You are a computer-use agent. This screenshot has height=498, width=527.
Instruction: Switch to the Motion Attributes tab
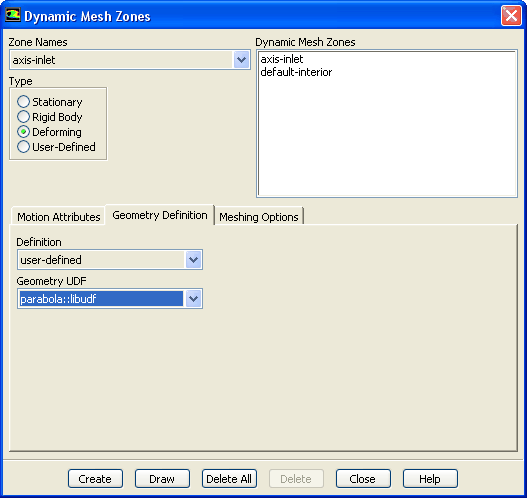pos(58,217)
